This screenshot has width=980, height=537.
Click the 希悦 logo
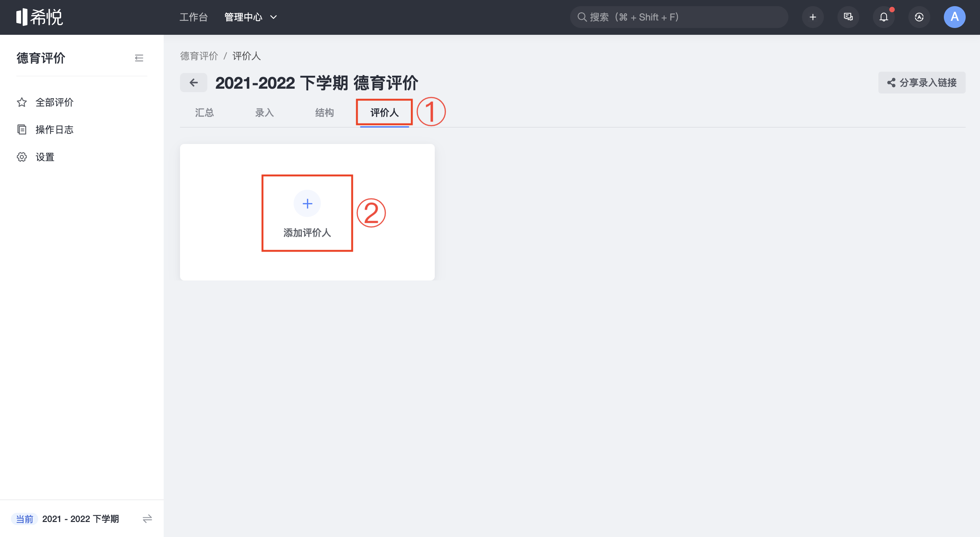point(39,17)
